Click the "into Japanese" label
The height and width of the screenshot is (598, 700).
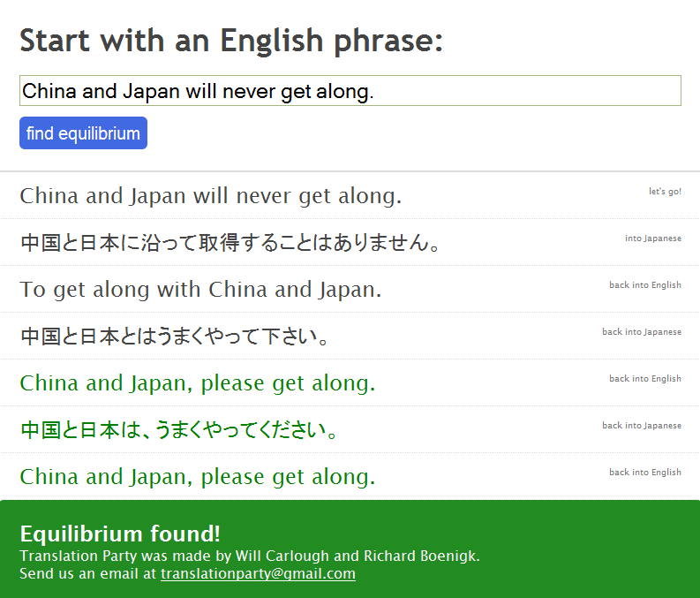653,238
